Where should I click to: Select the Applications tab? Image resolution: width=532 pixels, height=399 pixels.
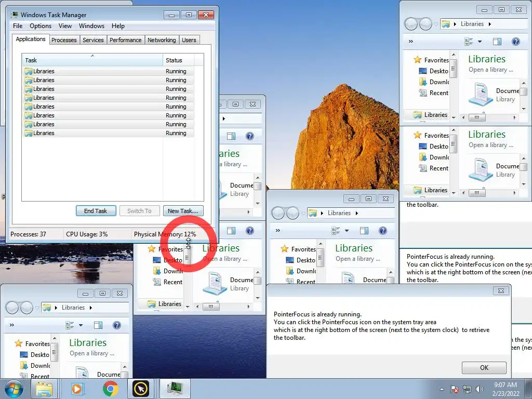pos(31,39)
